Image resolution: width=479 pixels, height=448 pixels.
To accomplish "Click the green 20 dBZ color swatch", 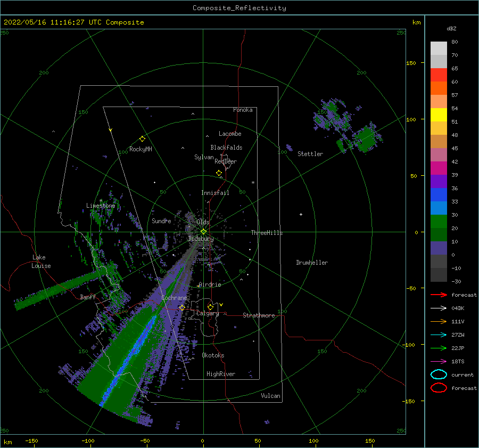I will (x=439, y=222).
